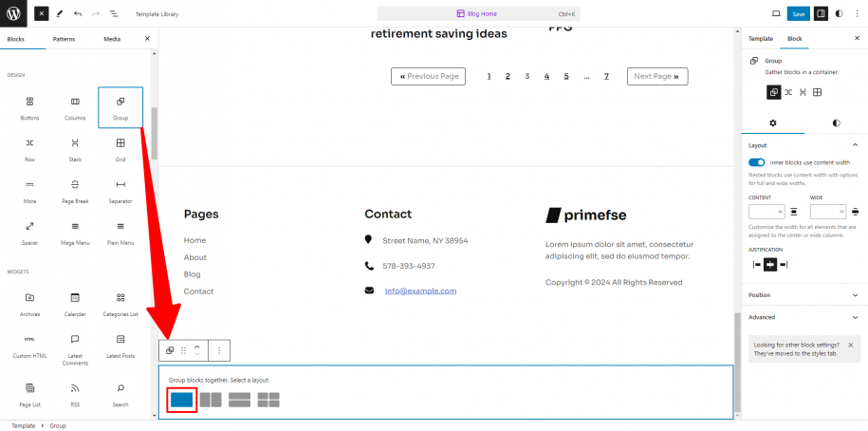Insert the RSS widget
This screenshot has height=431, width=868.
(75, 394)
